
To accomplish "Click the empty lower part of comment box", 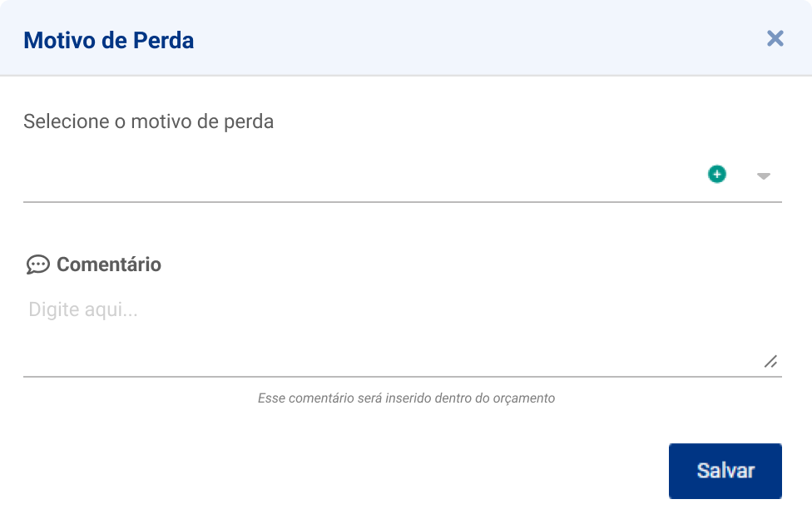I will pyautogui.click(x=391, y=353).
